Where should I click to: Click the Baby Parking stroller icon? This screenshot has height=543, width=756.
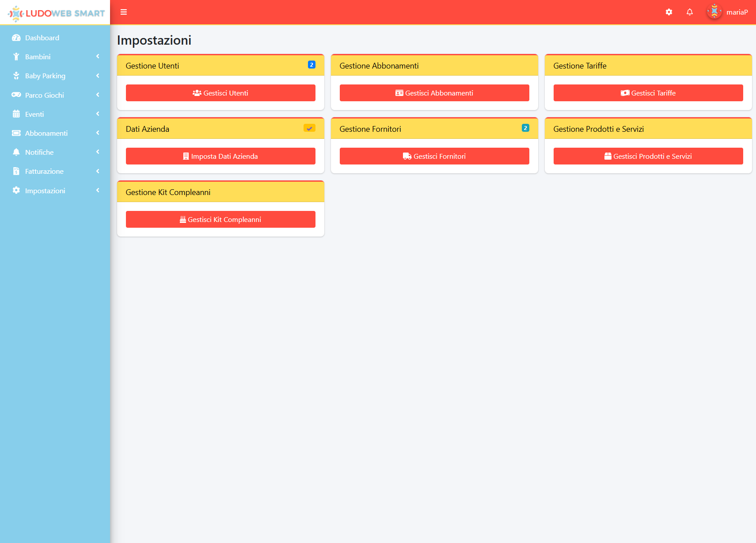(16, 76)
